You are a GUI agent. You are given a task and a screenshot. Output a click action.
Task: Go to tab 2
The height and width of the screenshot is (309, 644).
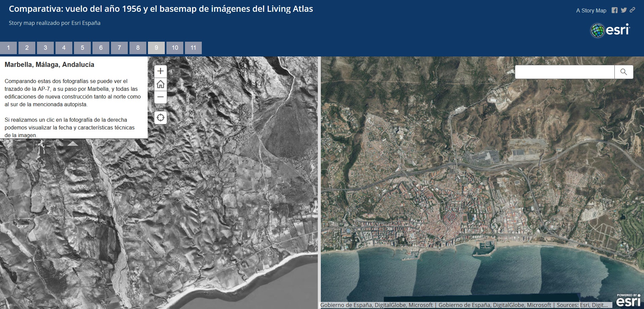(27, 48)
